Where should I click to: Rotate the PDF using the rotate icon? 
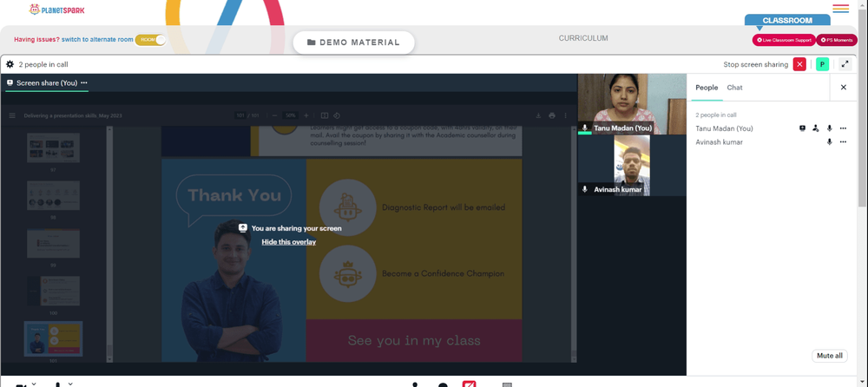tap(337, 115)
